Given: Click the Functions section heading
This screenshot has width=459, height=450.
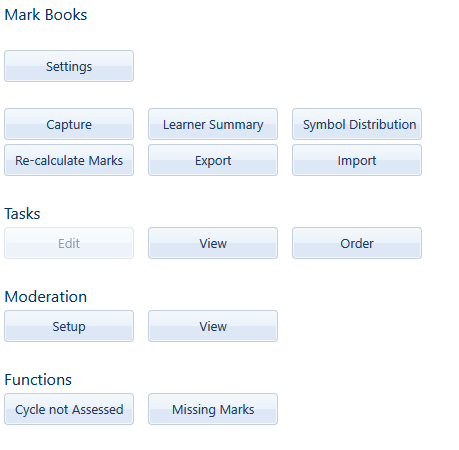Looking at the screenshot, I should tap(38, 380).
